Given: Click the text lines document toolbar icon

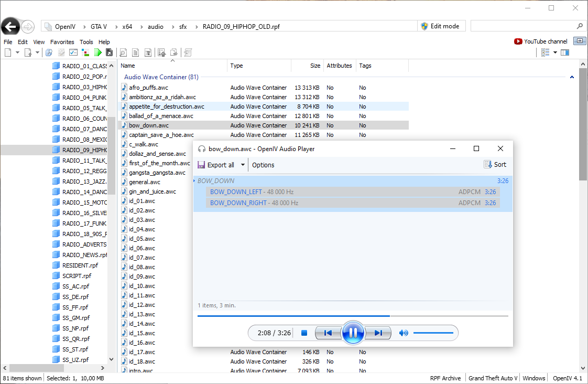Looking at the screenshot, I should pos(135,52).
